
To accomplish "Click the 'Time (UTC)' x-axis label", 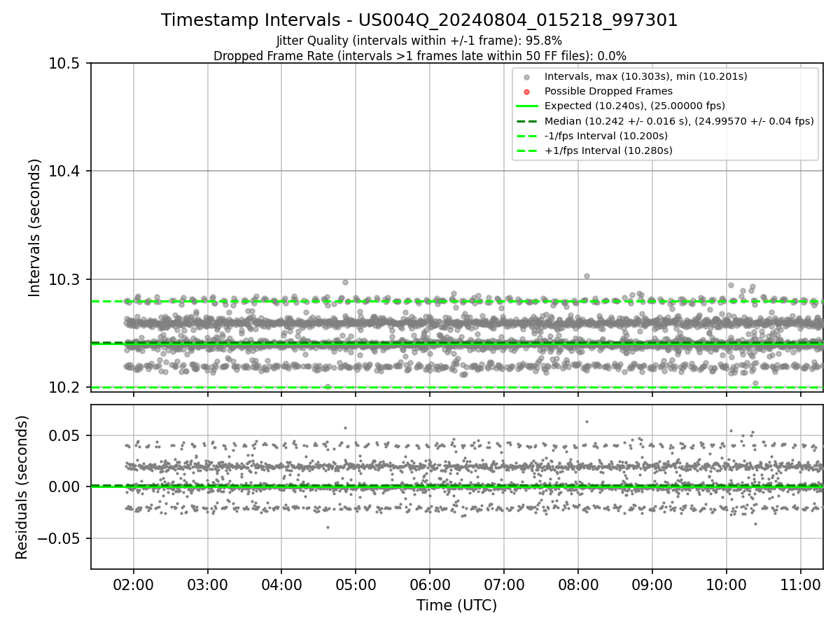I will pyautogui.click(x=456, y=605).
